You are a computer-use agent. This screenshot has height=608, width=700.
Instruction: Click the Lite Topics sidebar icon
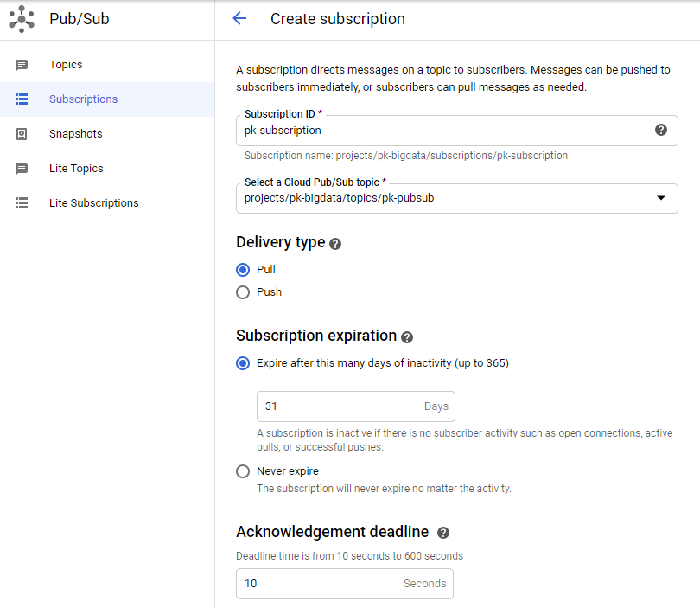[x=22, y=169]
